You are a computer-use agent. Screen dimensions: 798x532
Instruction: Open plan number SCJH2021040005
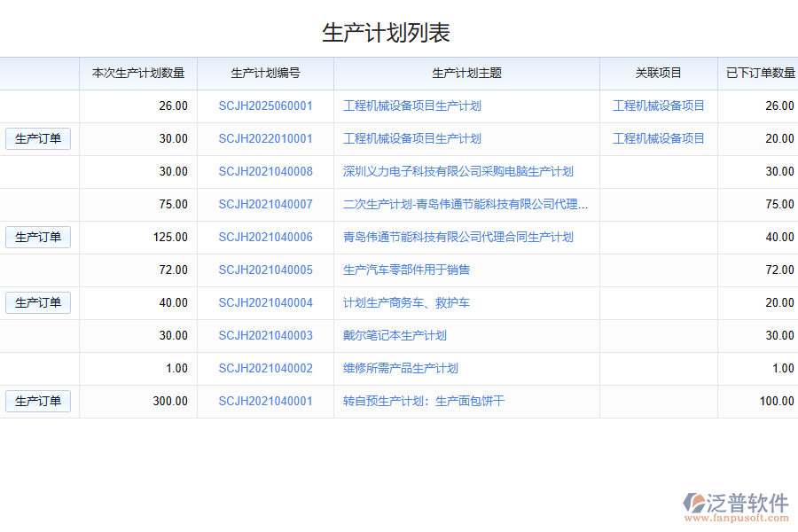tap(265, 270)
